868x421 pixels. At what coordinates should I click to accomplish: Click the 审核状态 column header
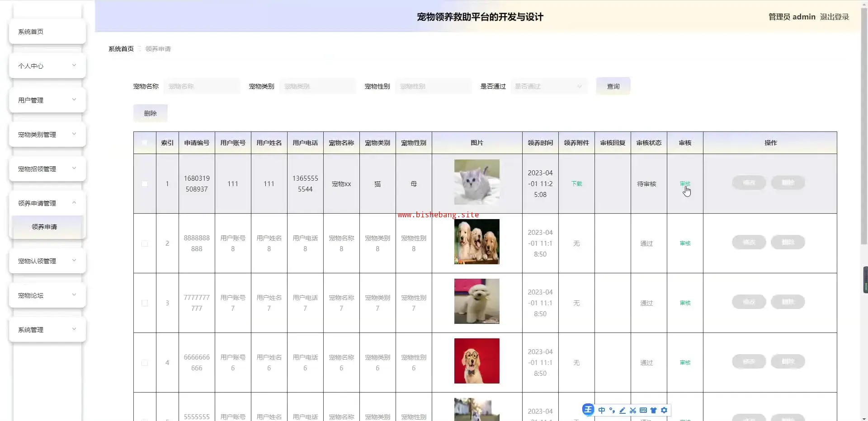(649, 143)
